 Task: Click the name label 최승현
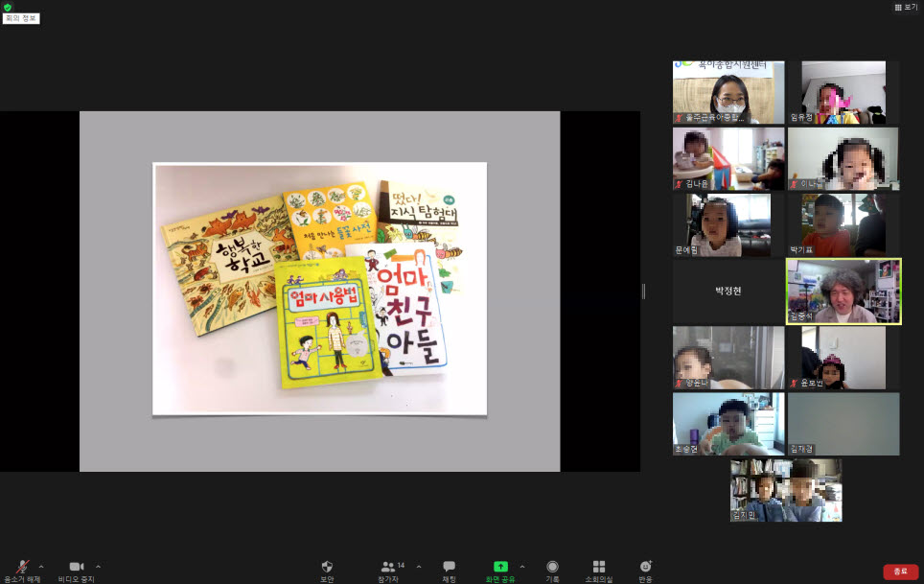(x=686, y=449)
